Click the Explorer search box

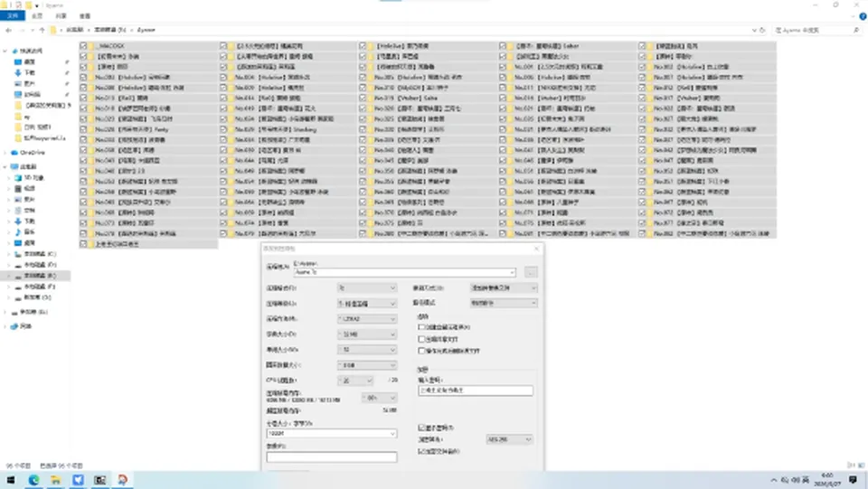tap(817, 30)
